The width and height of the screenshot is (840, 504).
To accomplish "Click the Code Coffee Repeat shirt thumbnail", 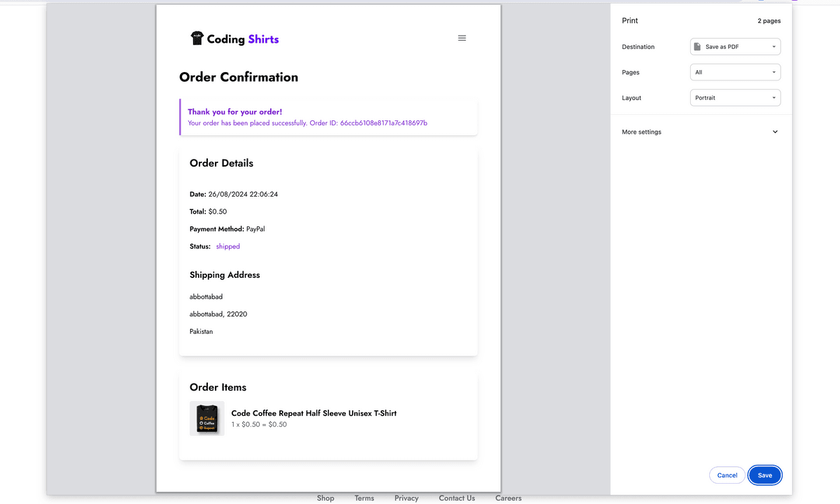I will click(x=206, y=419).
